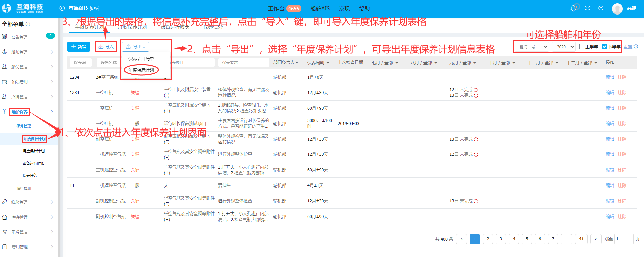The image size is (644, 257).
Task: Open 发现 in top navigation
Action: click(x=344, y=9)
